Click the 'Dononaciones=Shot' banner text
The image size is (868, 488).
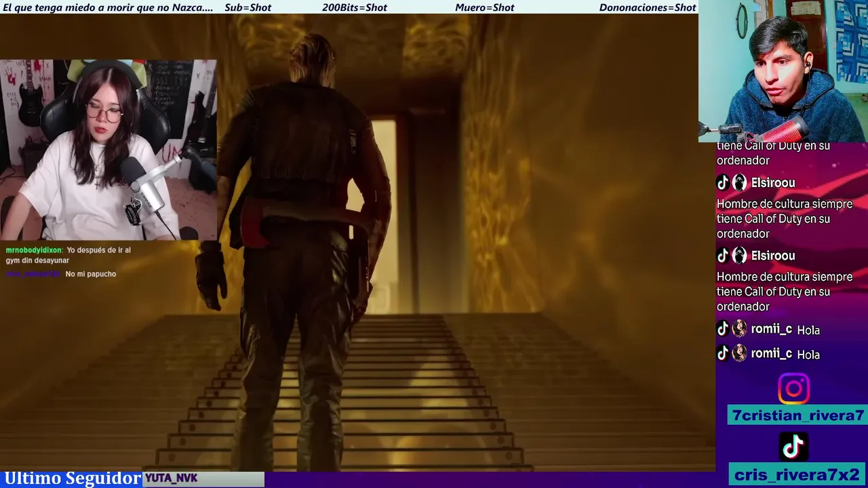tap(648, 7)
